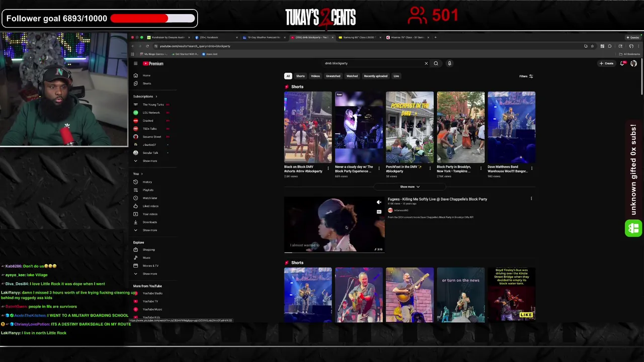This screenshot has height=362, width=644.
Task: Click the YouTube Premium logo
Action: coord(153,63)
